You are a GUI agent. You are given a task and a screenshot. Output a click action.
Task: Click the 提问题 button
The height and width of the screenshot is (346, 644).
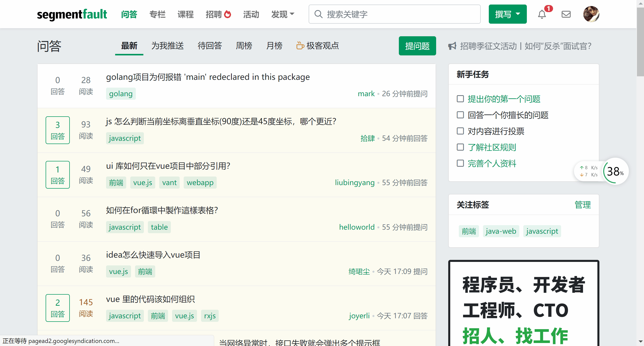(x=417, y=46)
